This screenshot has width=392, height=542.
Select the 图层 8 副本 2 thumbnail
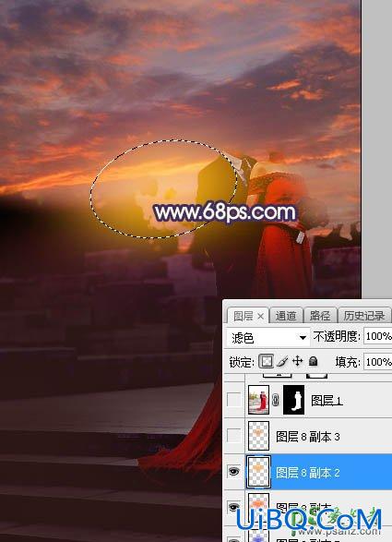click(258, 472)
